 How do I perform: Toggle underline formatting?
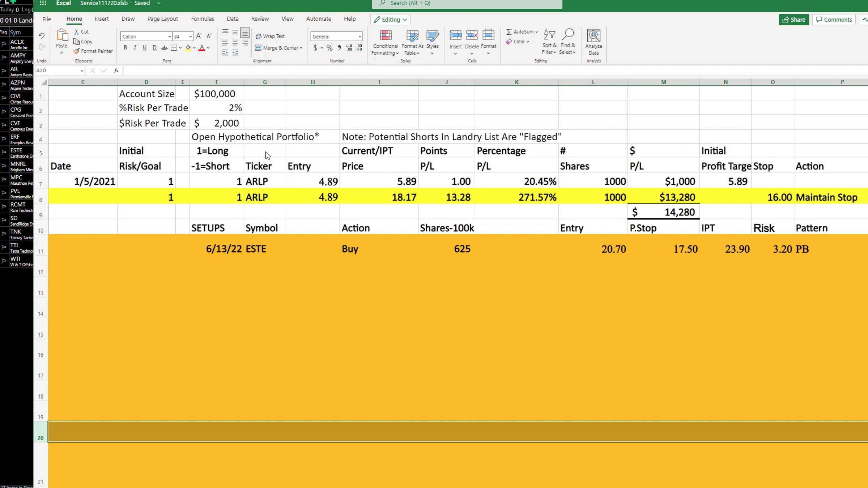tap(145, 48)
